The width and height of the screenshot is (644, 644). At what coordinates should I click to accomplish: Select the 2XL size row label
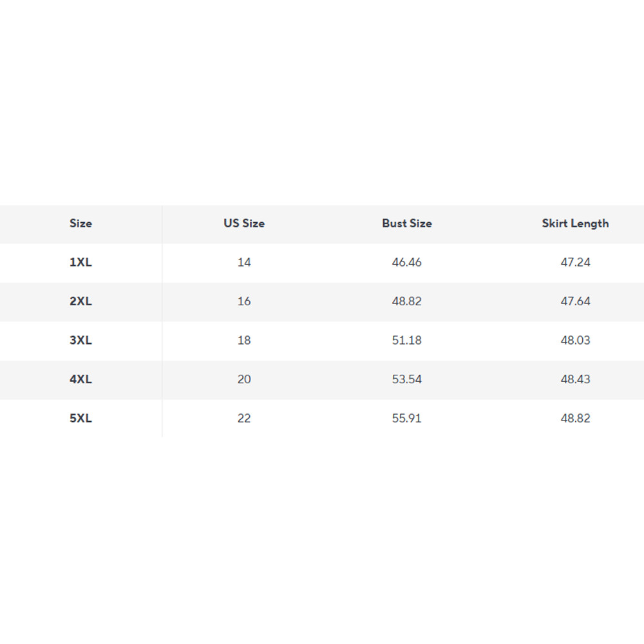80,301
